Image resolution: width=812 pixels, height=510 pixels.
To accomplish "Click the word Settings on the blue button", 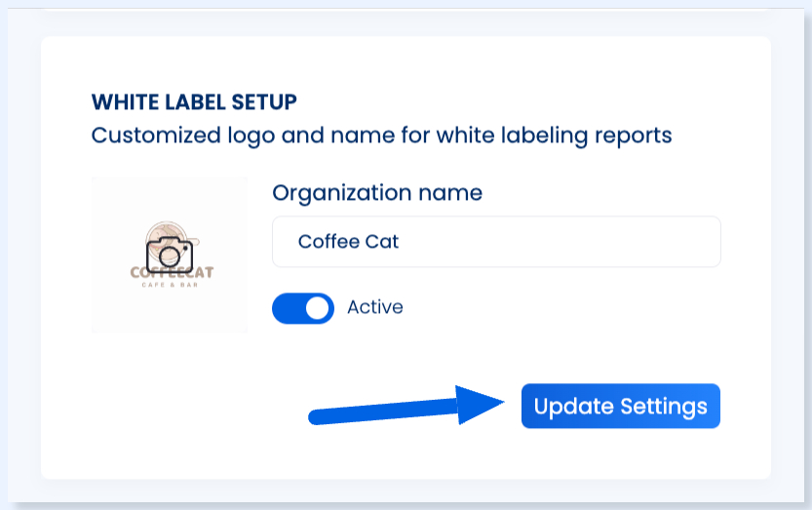I will point(664,407).
